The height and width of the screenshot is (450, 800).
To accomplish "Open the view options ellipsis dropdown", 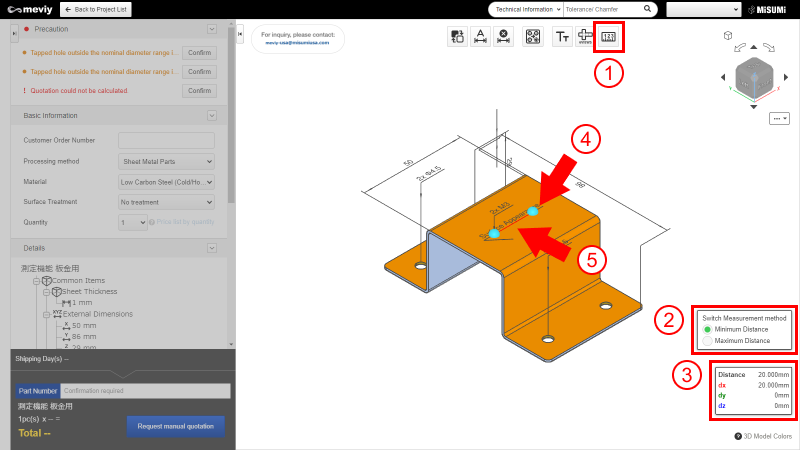I will (x=779, y=118).
